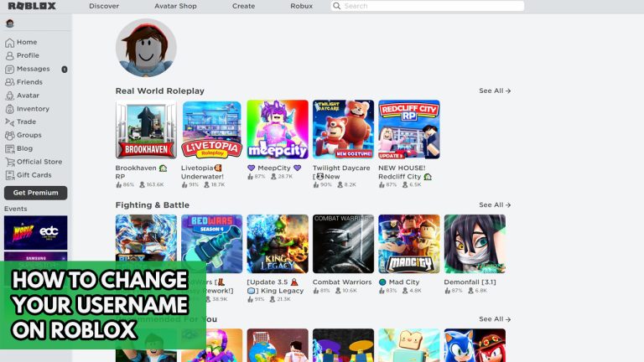Image resolution: width=644 pixels, height=362 pixels.
Task: Open the Combat Warriors game thumbnail
Action: (x=343, y=244)
